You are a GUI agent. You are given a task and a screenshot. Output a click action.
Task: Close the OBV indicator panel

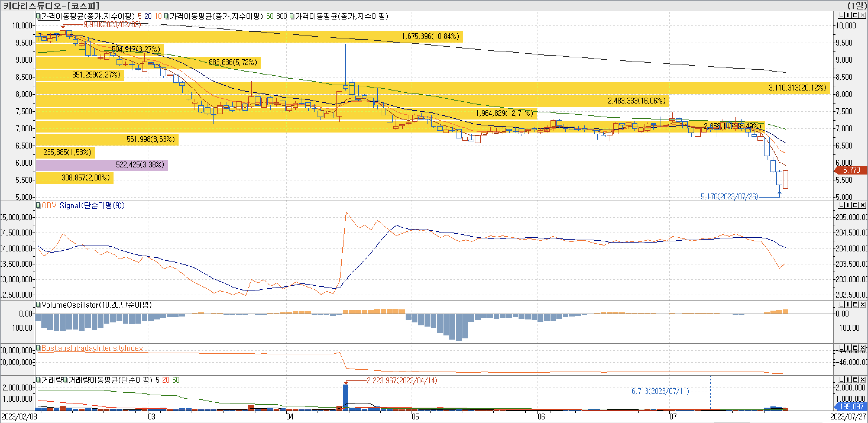click(x=863, y=205)
